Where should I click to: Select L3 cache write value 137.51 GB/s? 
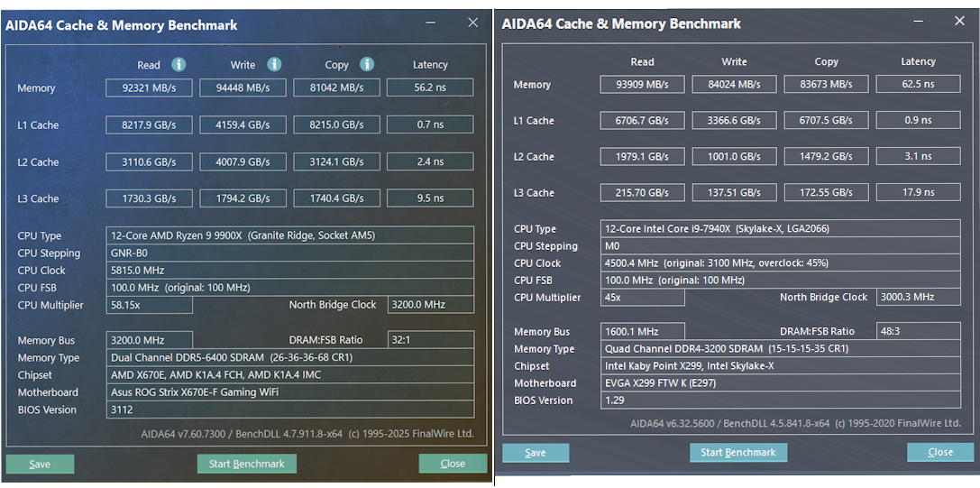[735, 193]
